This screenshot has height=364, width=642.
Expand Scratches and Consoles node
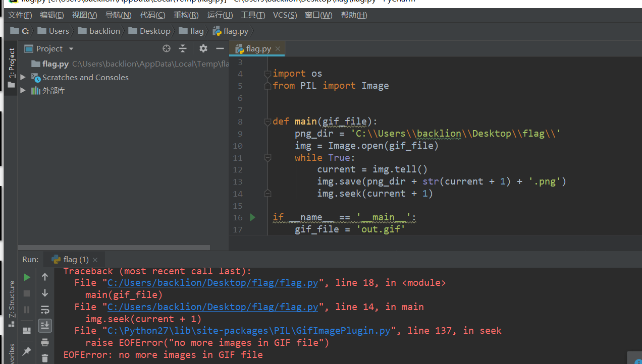[x=23, y=77]
